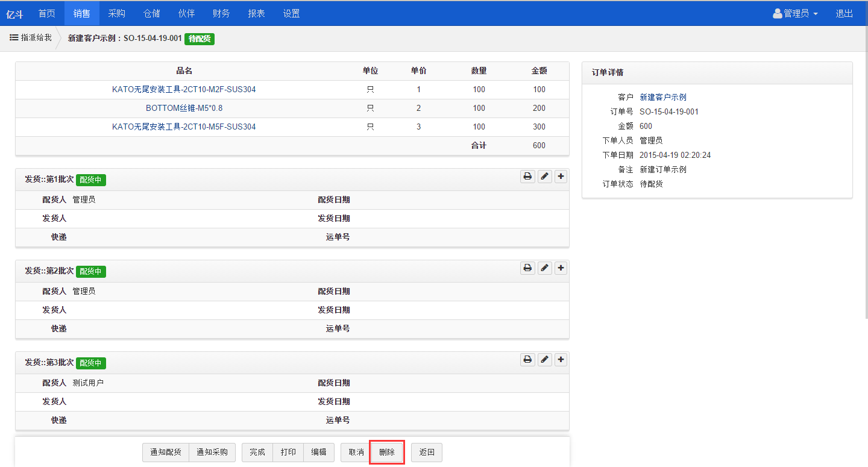Print the first shipment batch
The width and height of the screenshot is (868, 467).
pos(527,177)
